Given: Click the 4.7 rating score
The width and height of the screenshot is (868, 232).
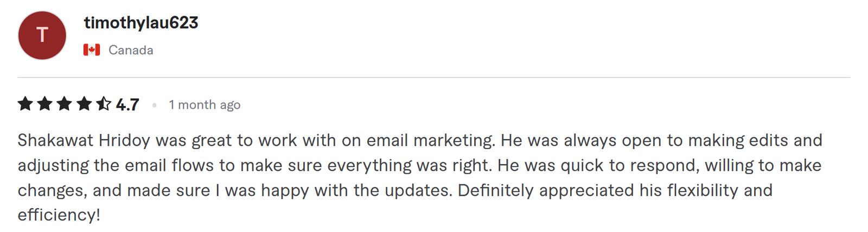Looking at the screenshot, I should point(127,104).
